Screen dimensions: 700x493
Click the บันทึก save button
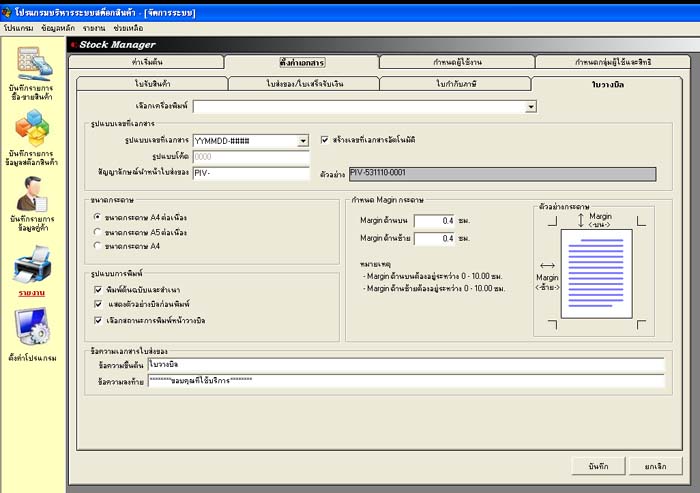(x=598, y=466)
